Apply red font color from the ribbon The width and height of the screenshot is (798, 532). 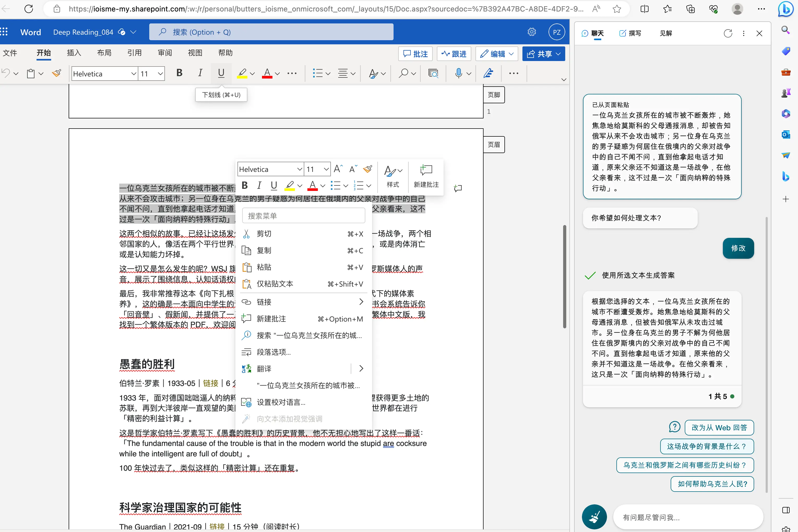click(x=267, y=73)
